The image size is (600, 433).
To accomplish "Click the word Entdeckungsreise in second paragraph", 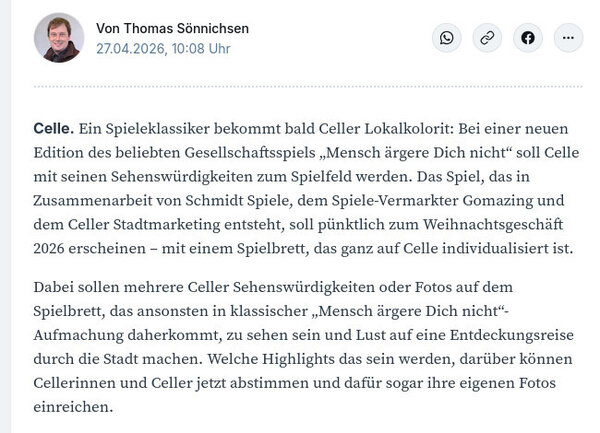I will (x=512, y=335).
